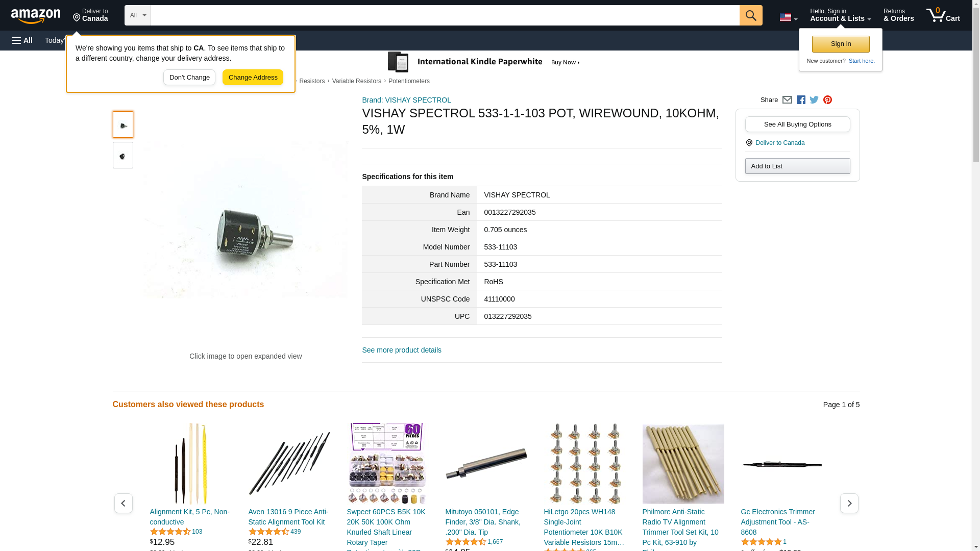This screenshot has width=980, height=551.
Task: Focus the Amazon search text field
Action: coord(445,15)
